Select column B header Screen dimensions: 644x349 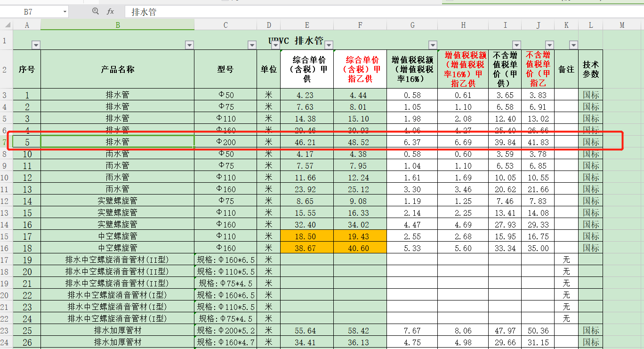pos(118,25)
